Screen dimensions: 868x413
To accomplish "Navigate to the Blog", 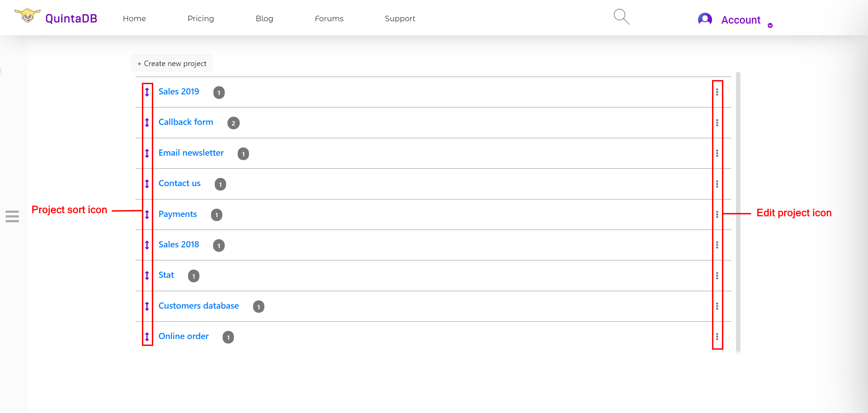I will point(264,18).
